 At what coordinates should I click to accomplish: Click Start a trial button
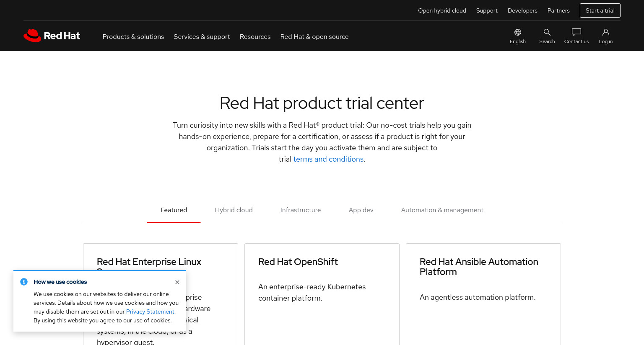(x=600, y=10)
